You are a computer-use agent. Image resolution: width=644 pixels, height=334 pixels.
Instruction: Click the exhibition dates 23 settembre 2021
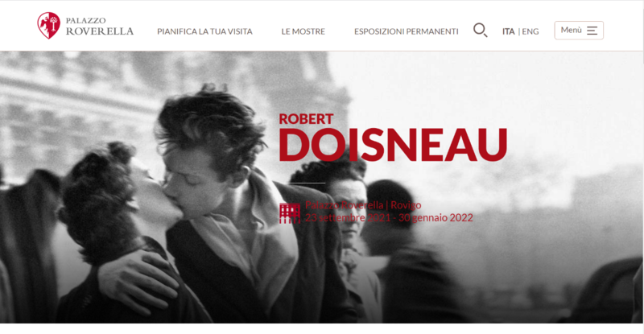347,218
